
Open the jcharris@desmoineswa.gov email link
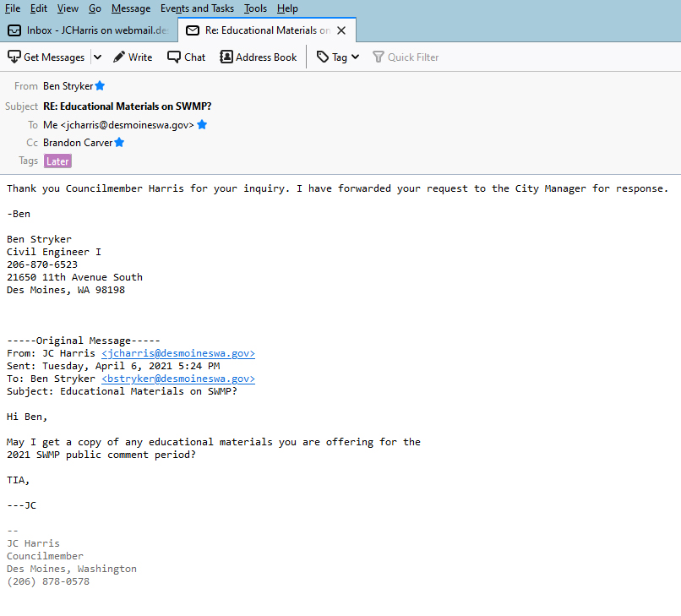[x=178, y=353]
